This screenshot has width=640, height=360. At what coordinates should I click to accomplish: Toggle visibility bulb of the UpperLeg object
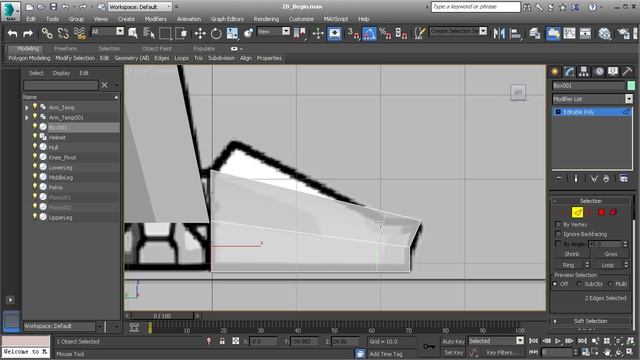tap(35, 217)
